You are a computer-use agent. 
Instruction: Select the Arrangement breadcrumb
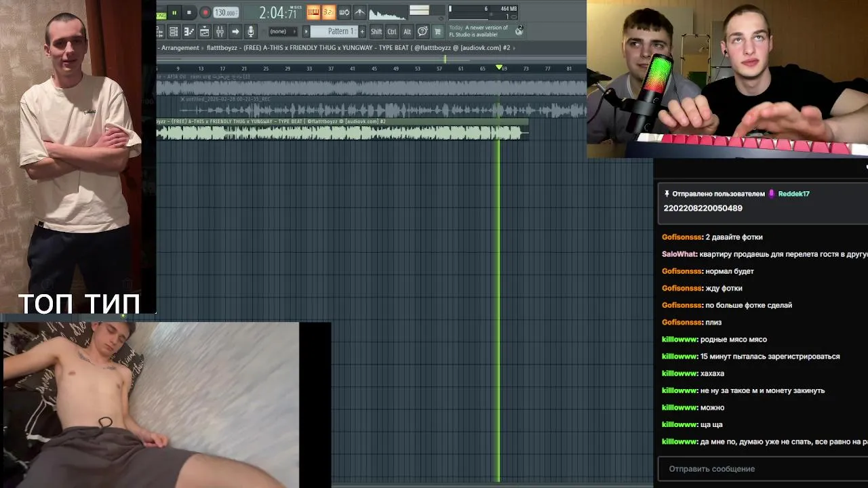coord(180,47)
